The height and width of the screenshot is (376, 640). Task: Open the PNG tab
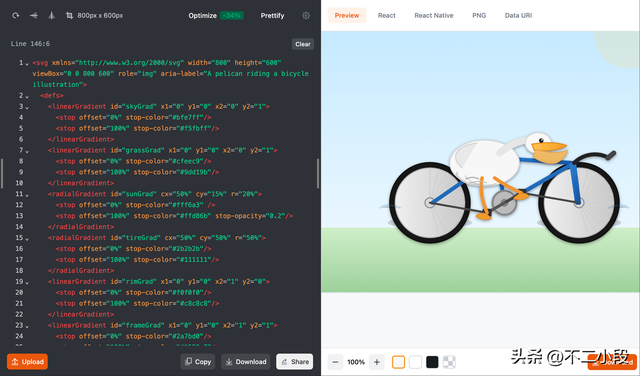[479, 16]
